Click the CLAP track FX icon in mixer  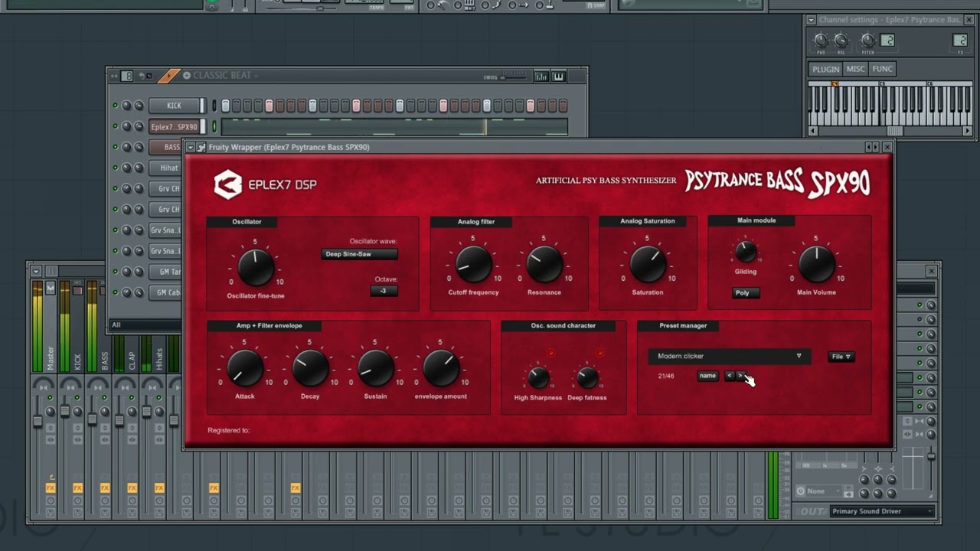click(132, 487)
